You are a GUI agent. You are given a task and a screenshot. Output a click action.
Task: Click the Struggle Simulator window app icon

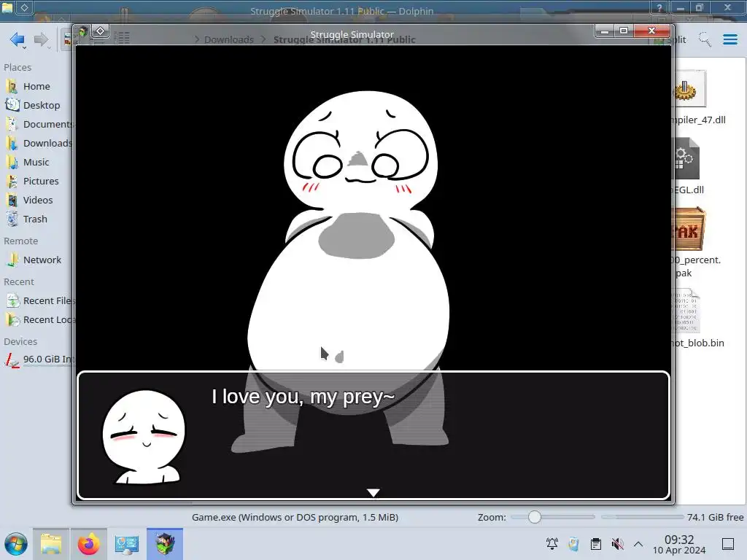[x=83, y=32]
